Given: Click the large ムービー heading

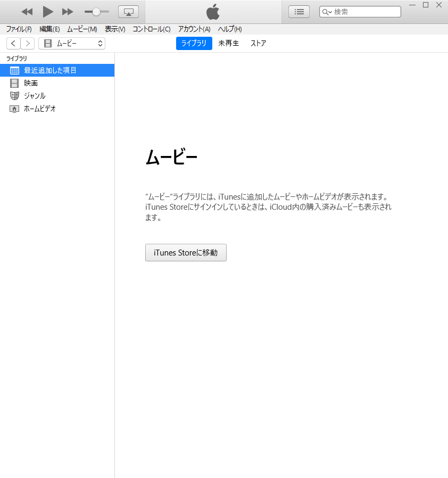Looking at the screenshot, I should click(171, 157).
